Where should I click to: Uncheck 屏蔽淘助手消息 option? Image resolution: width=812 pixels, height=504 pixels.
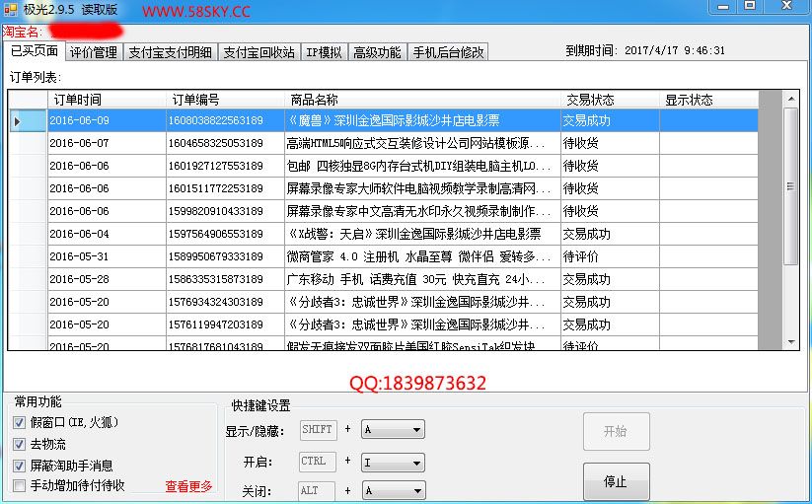pos(19,466)
